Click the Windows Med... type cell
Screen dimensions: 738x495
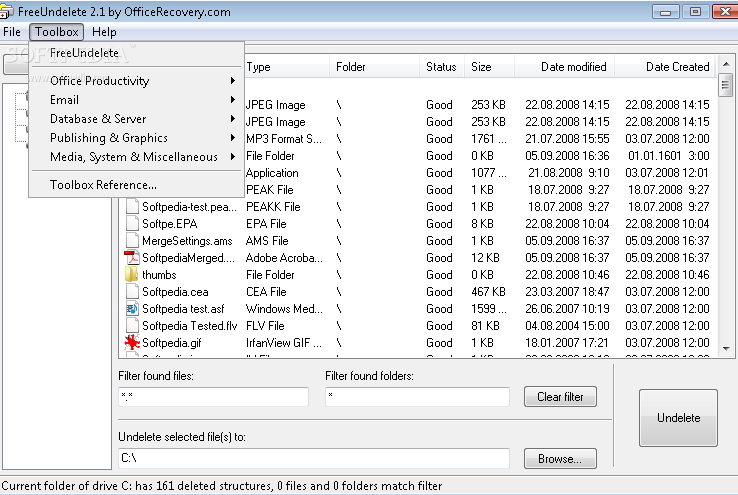pos(284,309)
